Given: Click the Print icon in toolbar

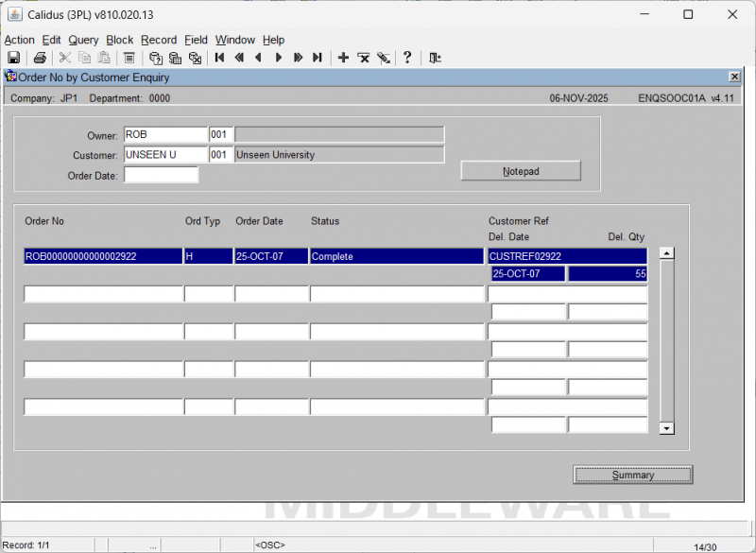Looking at the screenshot, I should tap(40, 58).
